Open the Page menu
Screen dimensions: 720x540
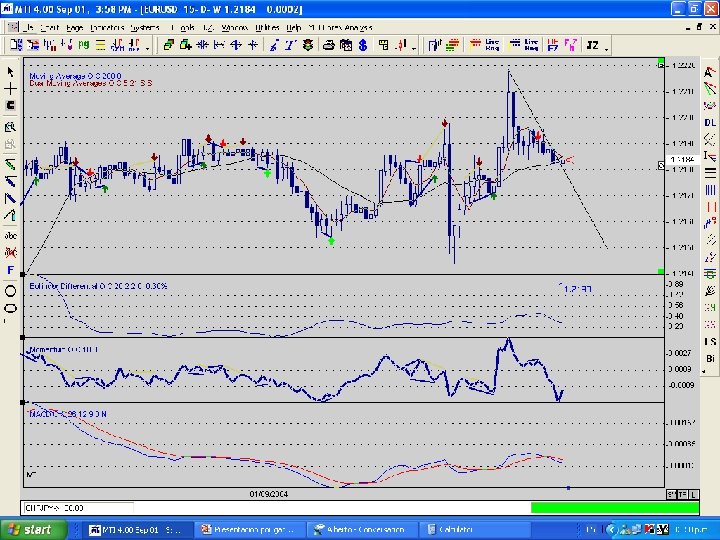coord(74,28)
